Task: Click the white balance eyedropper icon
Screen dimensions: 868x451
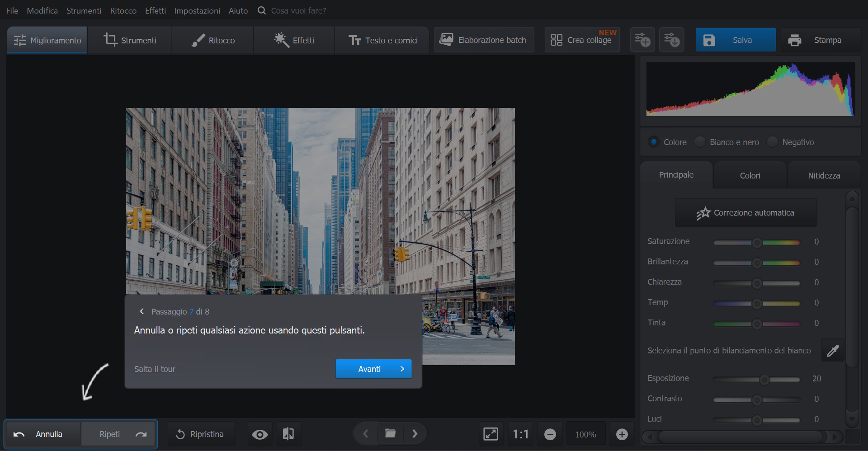Action: coord(833,351)
